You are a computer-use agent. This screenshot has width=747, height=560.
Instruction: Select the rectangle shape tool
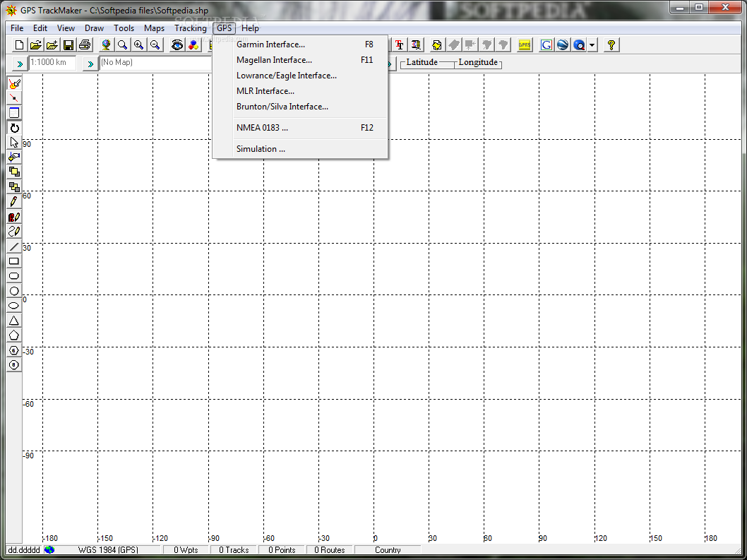coord(14,261)
